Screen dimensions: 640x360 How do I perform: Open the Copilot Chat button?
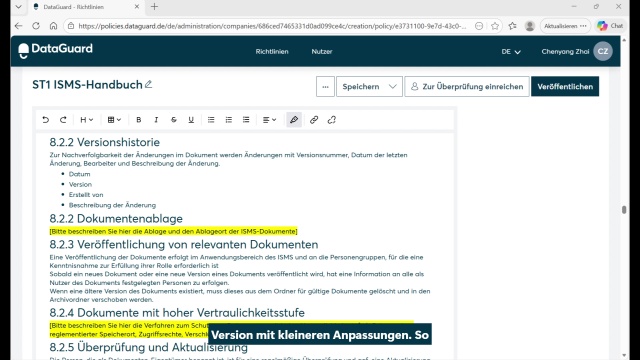pyautogui.click(x=610, y=26)
